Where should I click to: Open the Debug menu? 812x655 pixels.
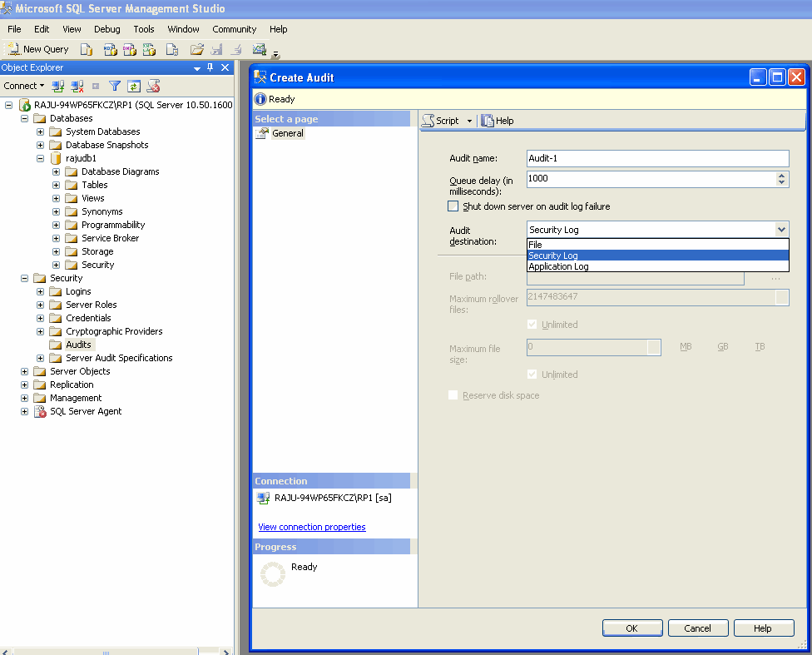point(106,29)
